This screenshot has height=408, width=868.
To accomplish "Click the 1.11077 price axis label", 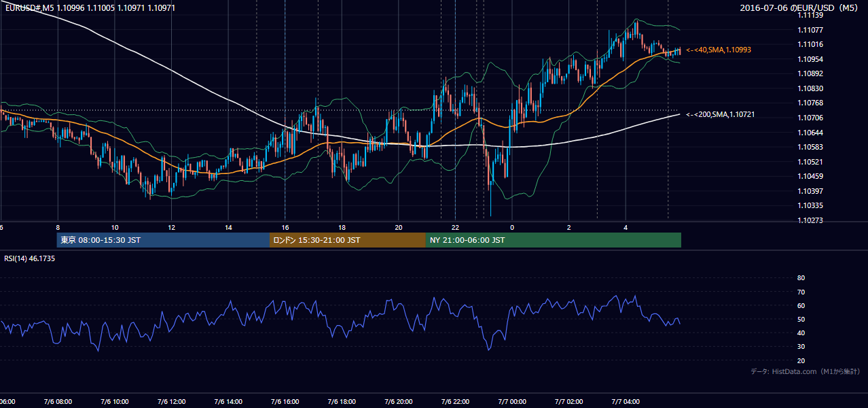I will point(811,30).
